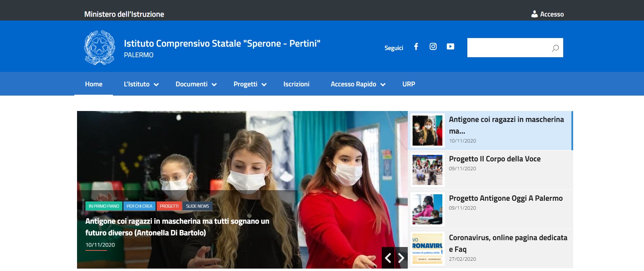Expand the Progetti menu chevron

(264, 85)
